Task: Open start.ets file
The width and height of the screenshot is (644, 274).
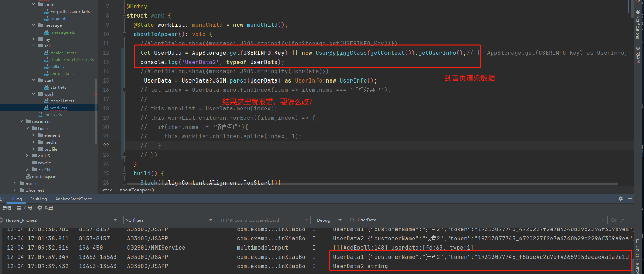Action: coord(58,87)
